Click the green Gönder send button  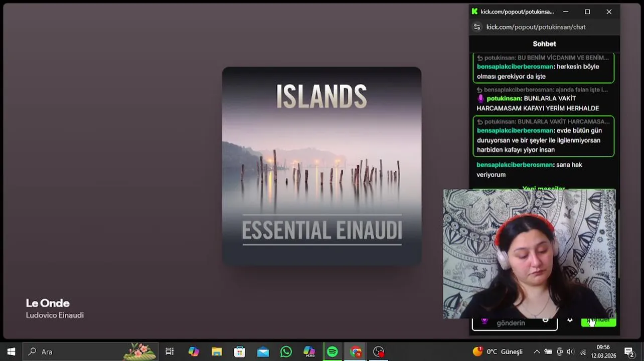598,321
